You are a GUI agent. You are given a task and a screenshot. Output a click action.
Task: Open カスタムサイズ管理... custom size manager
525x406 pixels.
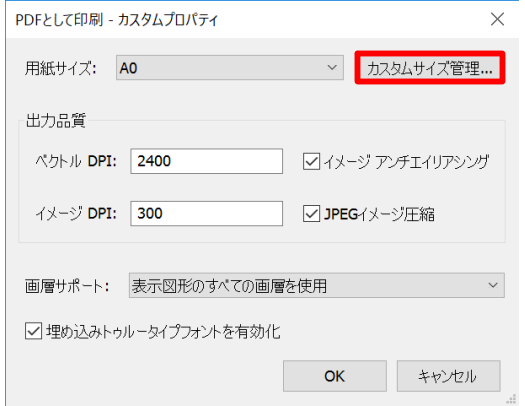point(430,68)
